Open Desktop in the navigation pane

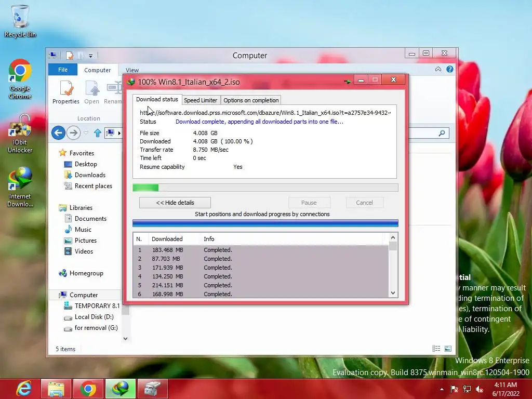click(86, 164)
